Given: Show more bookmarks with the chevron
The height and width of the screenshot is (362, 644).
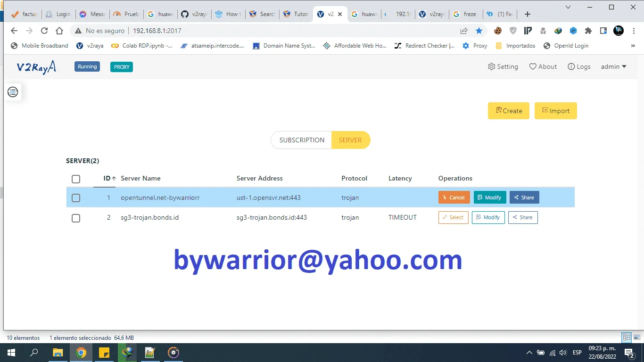Looking at the screenshot, I should 633,46.
